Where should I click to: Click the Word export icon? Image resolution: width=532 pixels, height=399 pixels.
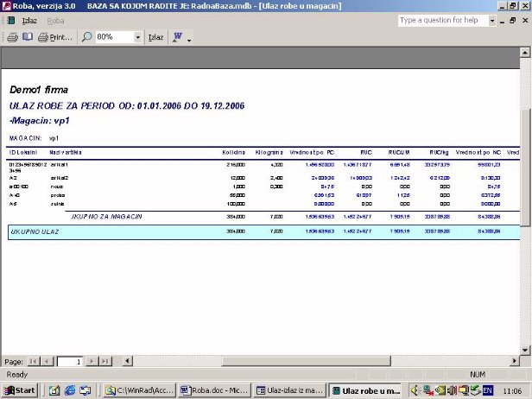[178, 37]
